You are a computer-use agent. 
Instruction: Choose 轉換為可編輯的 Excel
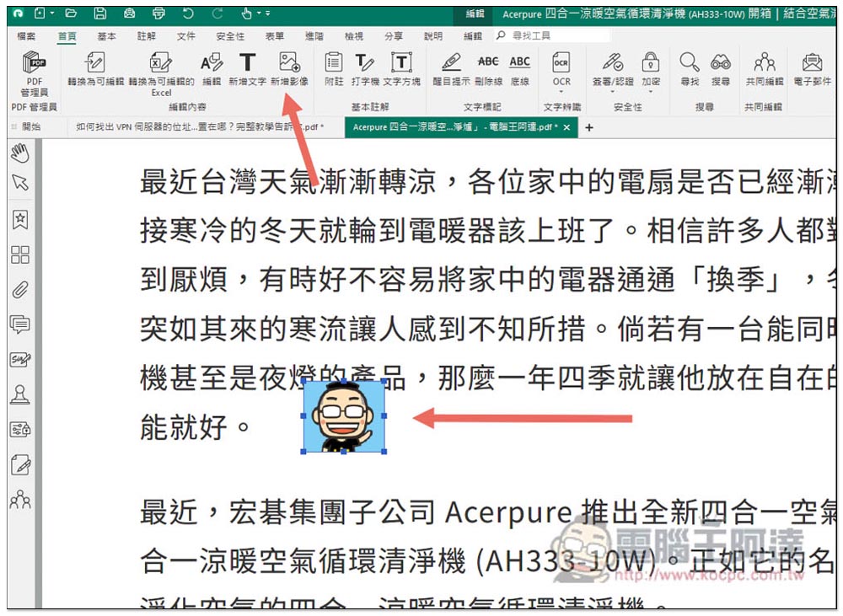161,73
